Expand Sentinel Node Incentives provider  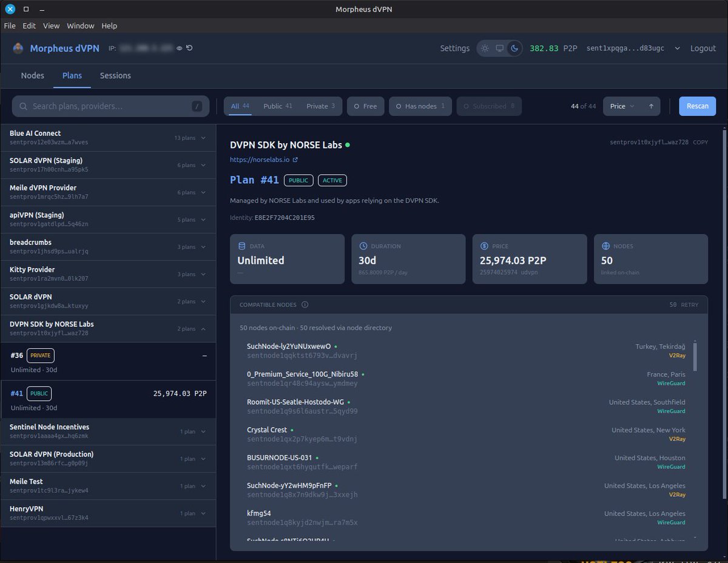pyautogui.click(x=108, y=431)
